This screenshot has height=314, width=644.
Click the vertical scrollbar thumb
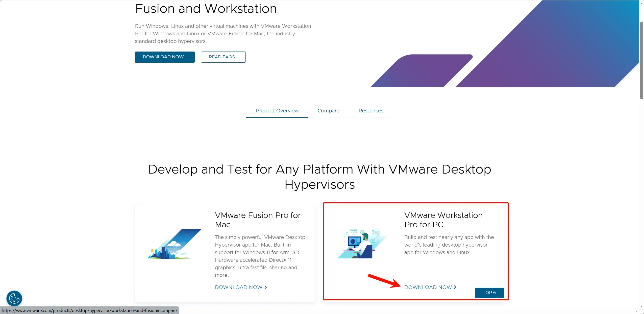(x=641, y=61)
